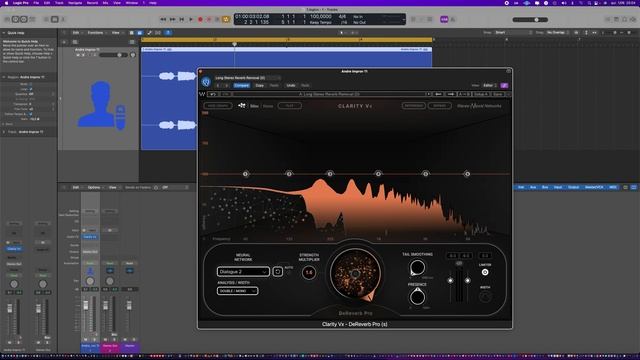This screenshot has height=360, width=640.
Task: Click the left output fader handle
Action: click(x=450, y=280)
